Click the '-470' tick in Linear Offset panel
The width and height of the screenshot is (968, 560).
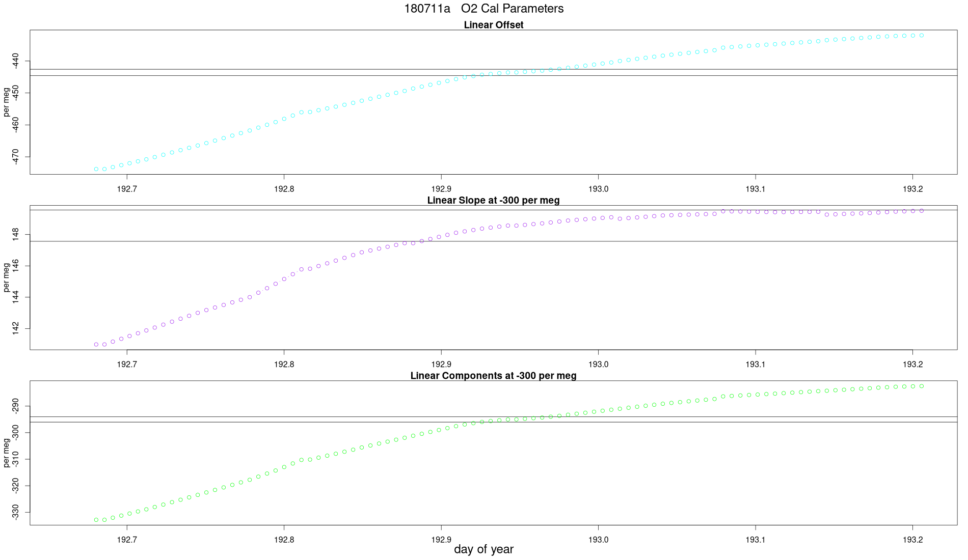(15, 156)
